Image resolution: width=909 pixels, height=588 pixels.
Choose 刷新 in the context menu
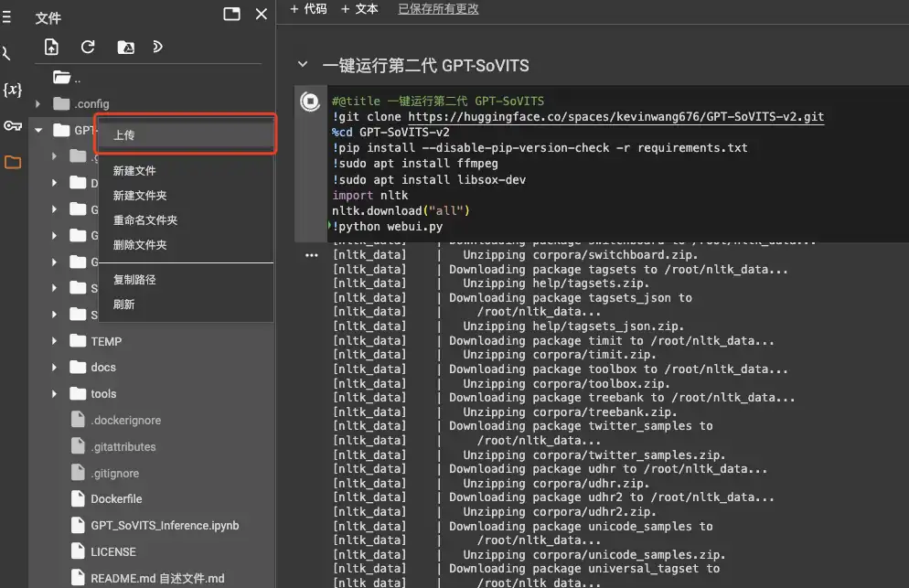(186, 305)
